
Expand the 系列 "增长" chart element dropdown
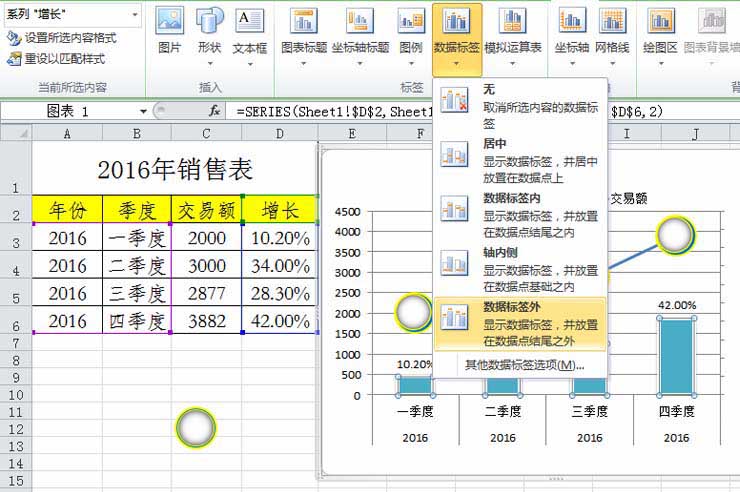pyautogui.click(x=134, y=16)
